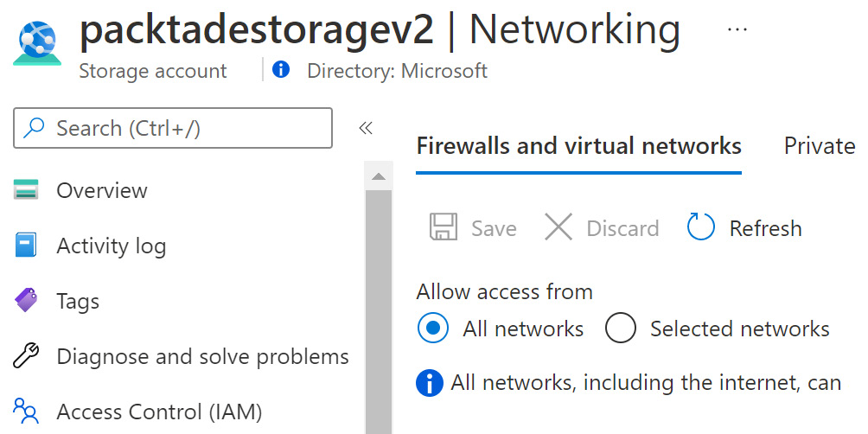This screenshot has width=868, height=434.
Task: Click the purple Tags icon
Action: [x=27, y=301]
